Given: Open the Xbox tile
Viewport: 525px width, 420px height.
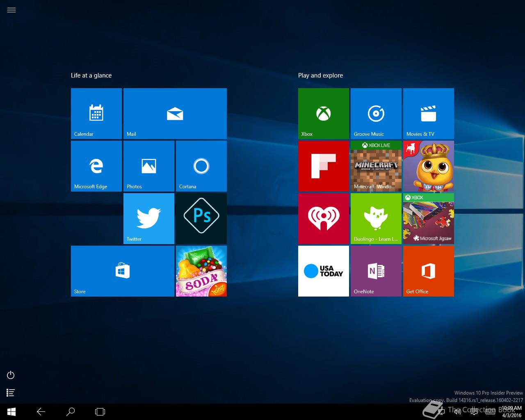Looking at the screenshot, I should click(x=324, y=114).
